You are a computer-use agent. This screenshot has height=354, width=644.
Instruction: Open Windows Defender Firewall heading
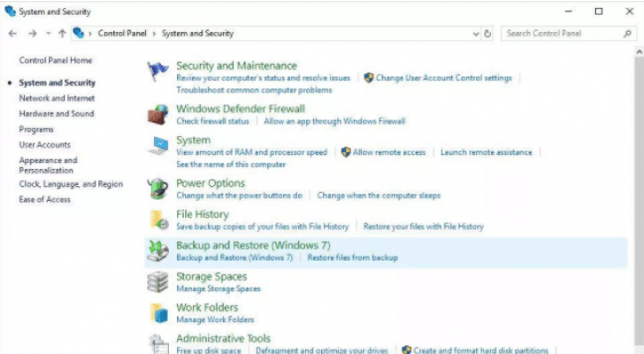tap(241, 109)
